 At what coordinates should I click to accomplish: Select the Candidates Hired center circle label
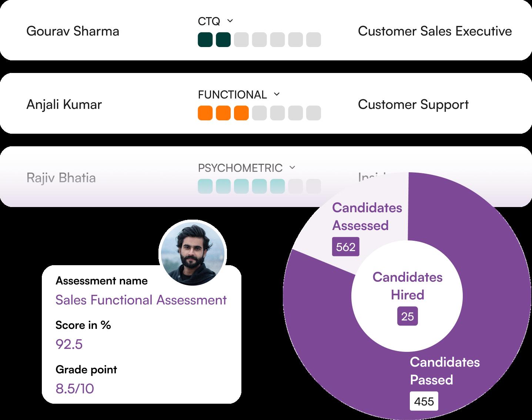click(407, 286)
